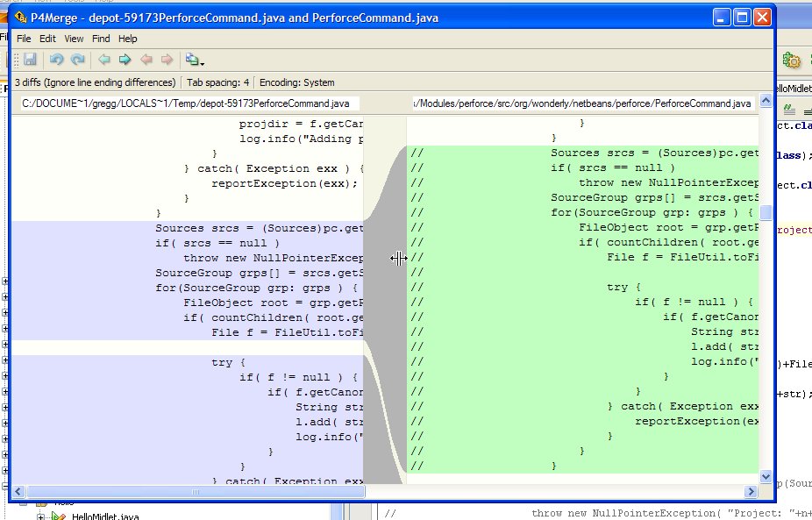Click the pink left-arrow toolbar icon
Screen dimensions: 812x520
coord(146,60)
